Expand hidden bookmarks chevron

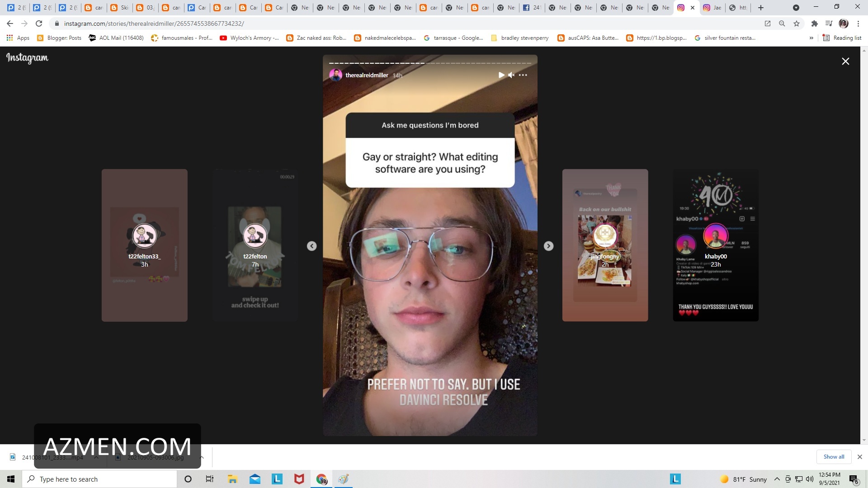tap(811, 38)
